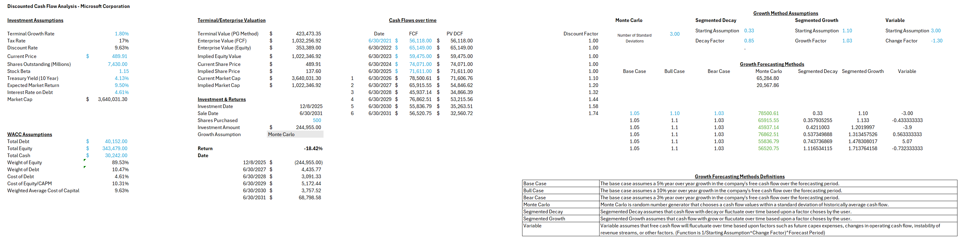Select the Terminal Growth Rate value 1.80%

click(122, 34)
